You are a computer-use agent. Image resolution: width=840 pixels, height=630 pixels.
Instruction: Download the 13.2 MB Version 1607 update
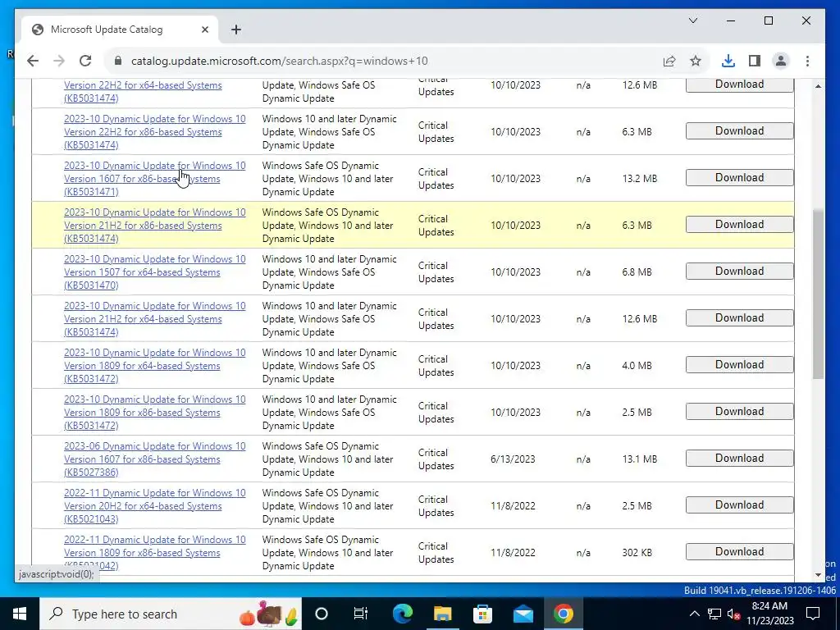pos(739,178)
